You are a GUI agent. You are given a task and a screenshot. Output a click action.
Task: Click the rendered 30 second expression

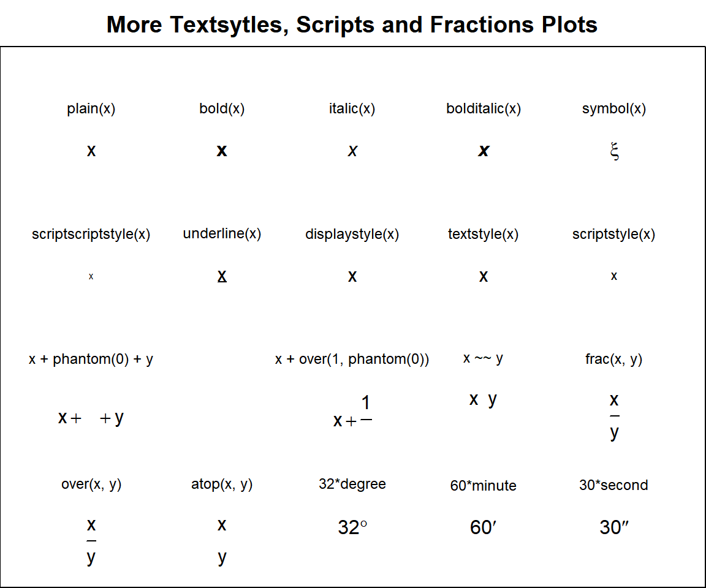pyautogui.click(x=614, y=527)
